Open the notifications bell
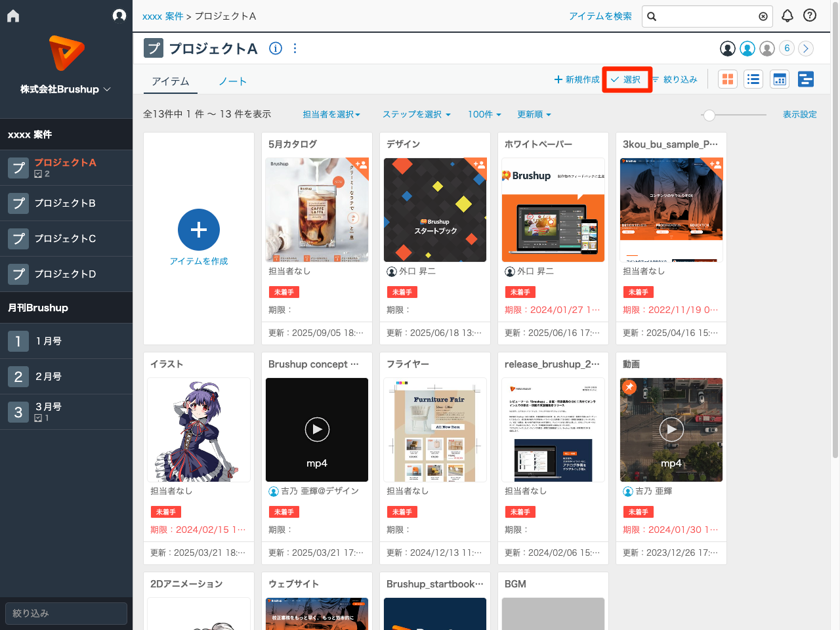This screenshot has height=630, width=840. pos(787,16)
